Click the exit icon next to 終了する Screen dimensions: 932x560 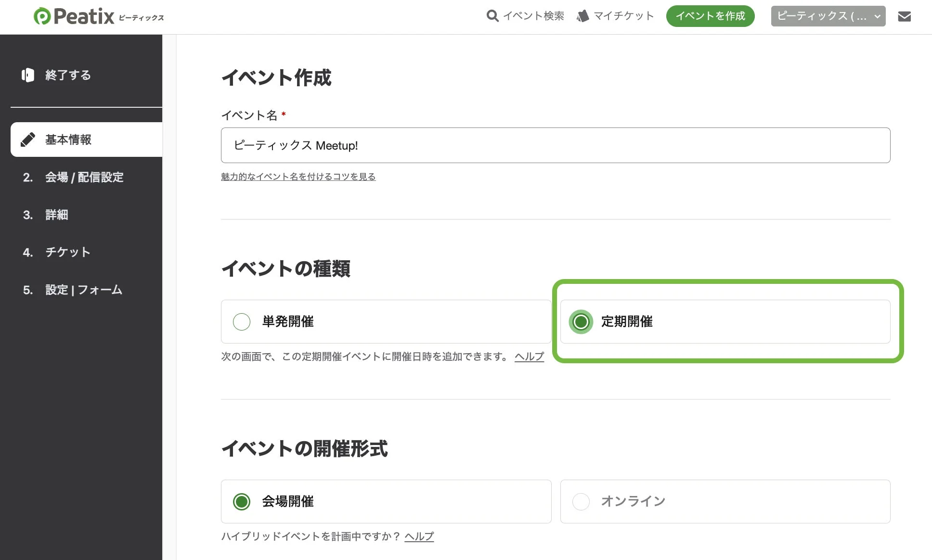click(x=27, y=75)
